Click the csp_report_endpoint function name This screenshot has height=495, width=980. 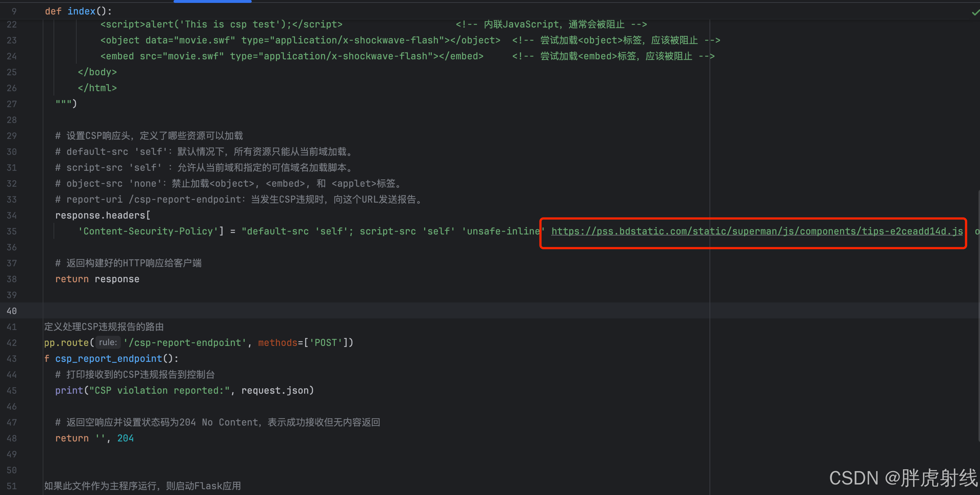click(x=109, y=359)
